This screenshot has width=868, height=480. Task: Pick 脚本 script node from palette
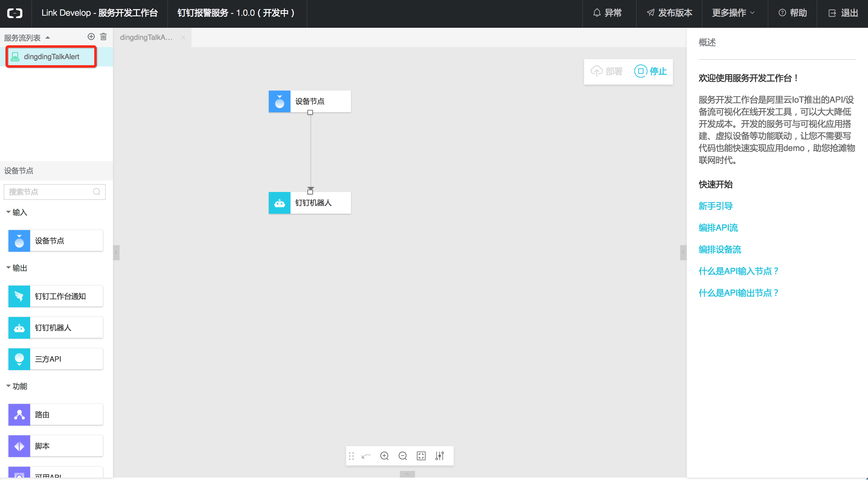[x=56, y=446]
